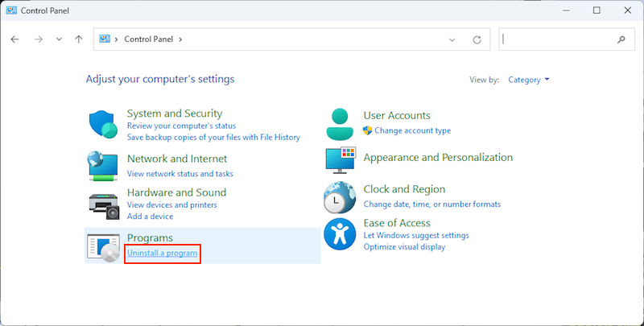This screenshot has width=644, height=326.
Task: Click the Control Panel breadcrumb in address bar
Action: [149, 39]
